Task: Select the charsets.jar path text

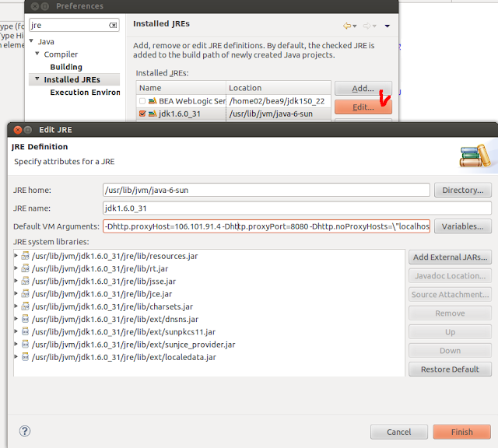Action: click(x=112, y=306)
